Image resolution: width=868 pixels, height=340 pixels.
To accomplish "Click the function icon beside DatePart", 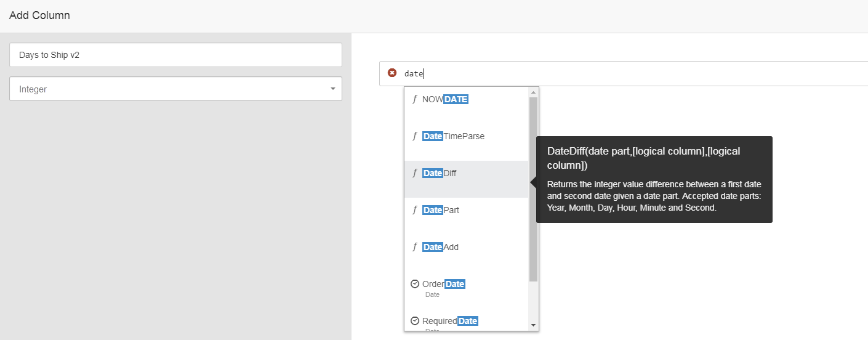I will coord(415,210).
